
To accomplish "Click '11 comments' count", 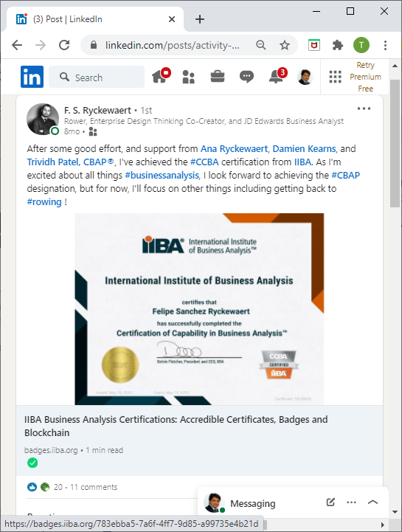I will 94,487.
